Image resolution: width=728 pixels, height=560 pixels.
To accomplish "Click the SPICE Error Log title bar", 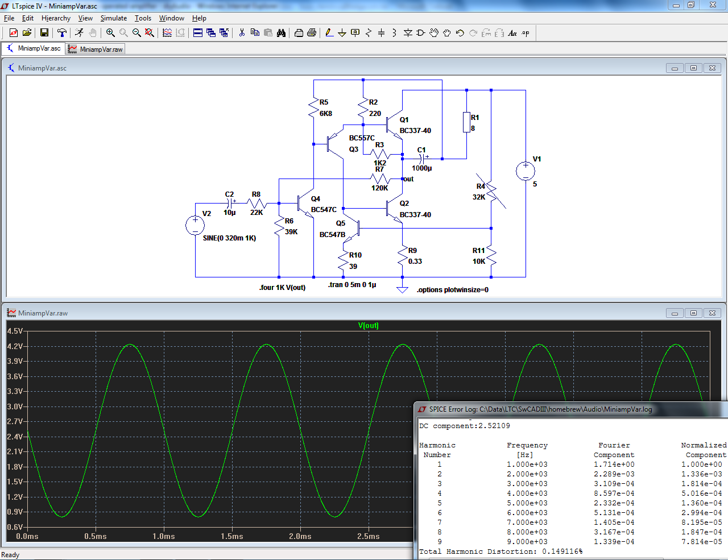I will [571, 409].
